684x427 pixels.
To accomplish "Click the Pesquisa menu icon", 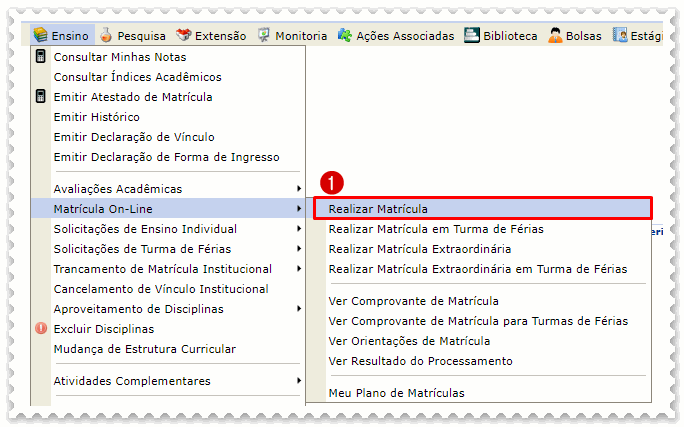I will coord(106,35).
